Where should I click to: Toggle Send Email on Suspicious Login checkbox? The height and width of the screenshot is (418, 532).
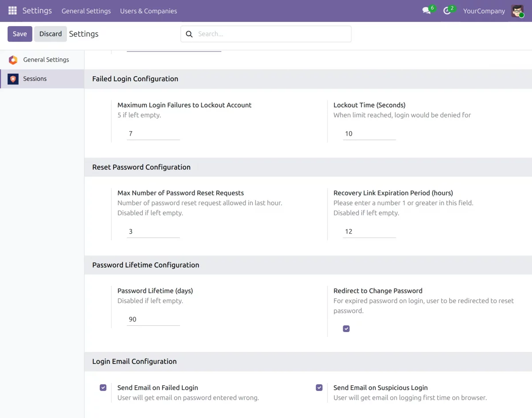tap(319, 387)
